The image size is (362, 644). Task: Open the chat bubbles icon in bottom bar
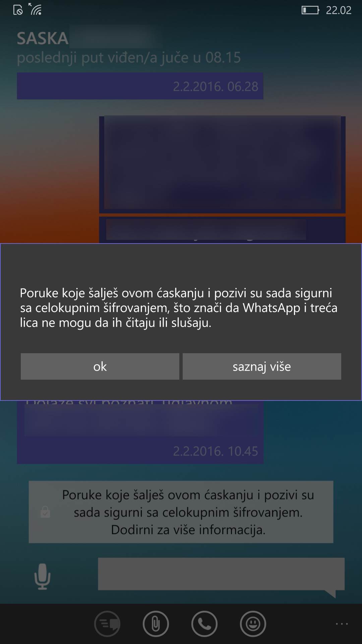pos(107,624)
